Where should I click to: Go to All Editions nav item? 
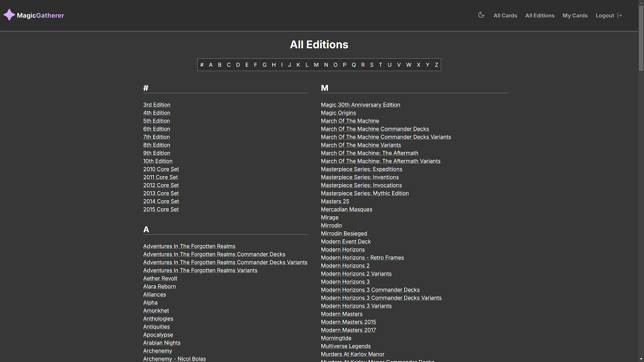click(x=540, y=15)
